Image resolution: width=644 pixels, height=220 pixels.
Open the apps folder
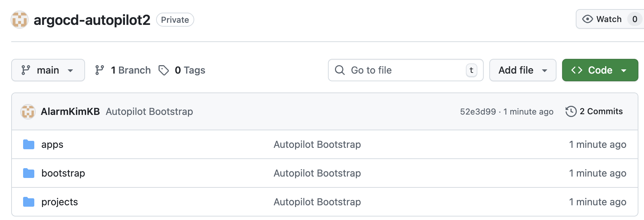pyautogui.click(x=52, y=144)
